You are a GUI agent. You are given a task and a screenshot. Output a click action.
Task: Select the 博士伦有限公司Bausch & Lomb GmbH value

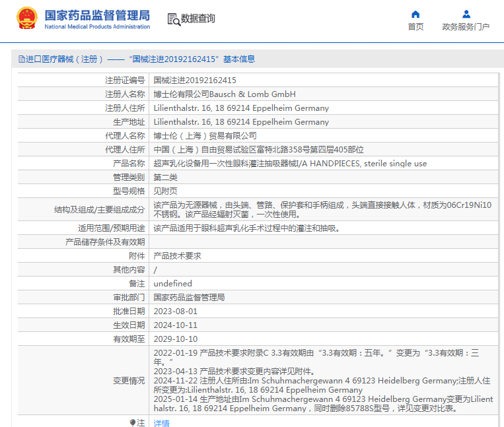tap(225, 94)
